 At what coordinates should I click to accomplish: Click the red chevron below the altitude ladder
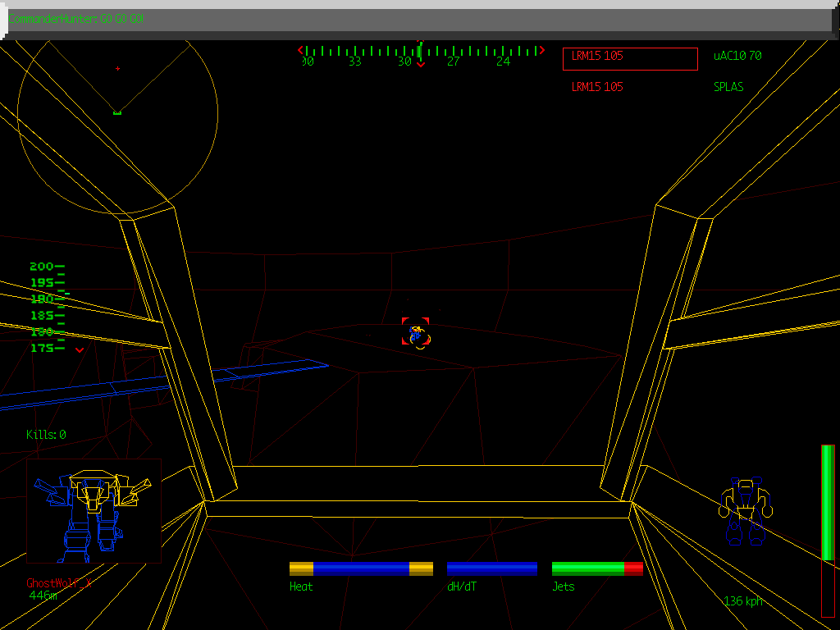click(79, 350)
